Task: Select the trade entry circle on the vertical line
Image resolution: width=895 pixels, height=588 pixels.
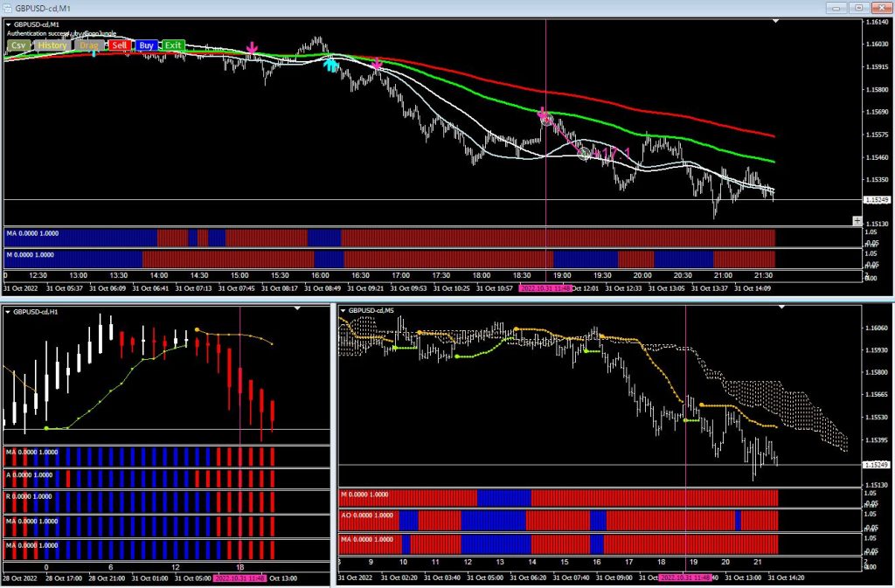Action: pos(547,119)
